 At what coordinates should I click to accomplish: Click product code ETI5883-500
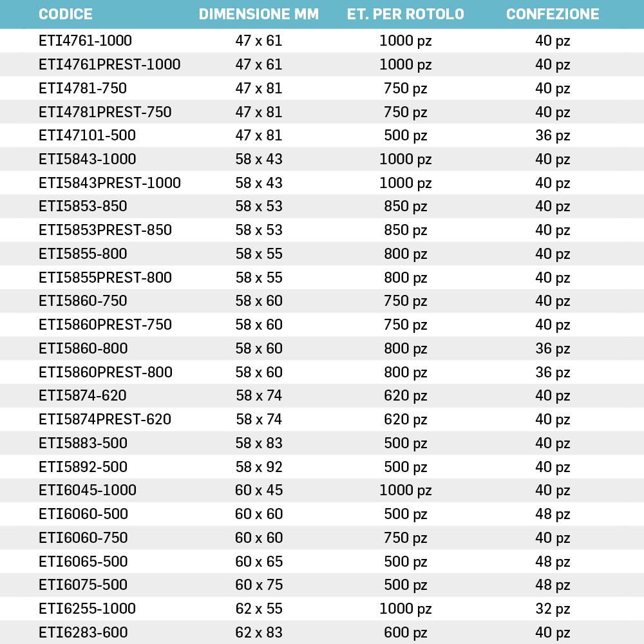(83, 443)
